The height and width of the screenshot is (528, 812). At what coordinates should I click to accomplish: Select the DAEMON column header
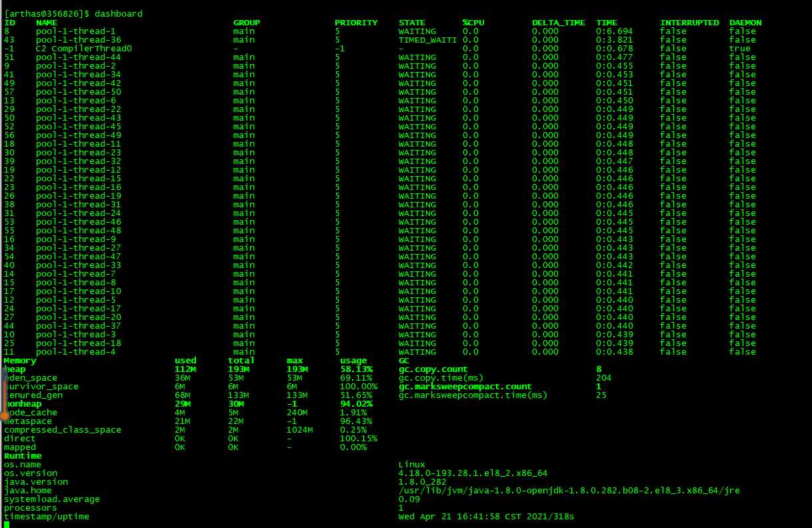click(745, 23)
